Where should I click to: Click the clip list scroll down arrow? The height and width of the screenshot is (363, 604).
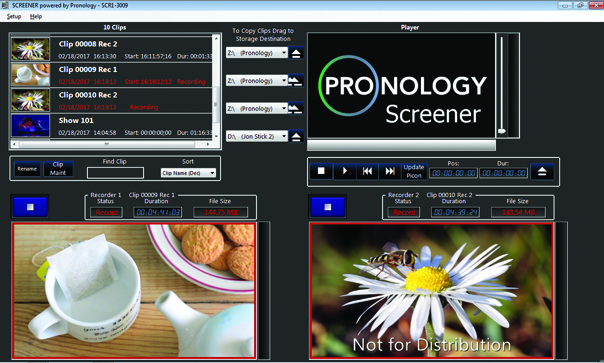216,136
